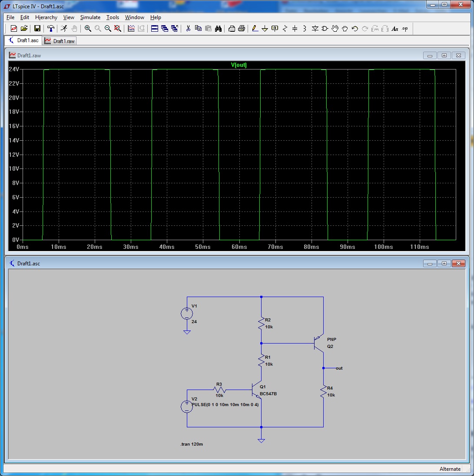
Task: Switch to the Draft1.asc tab
Action: (23, 40)
